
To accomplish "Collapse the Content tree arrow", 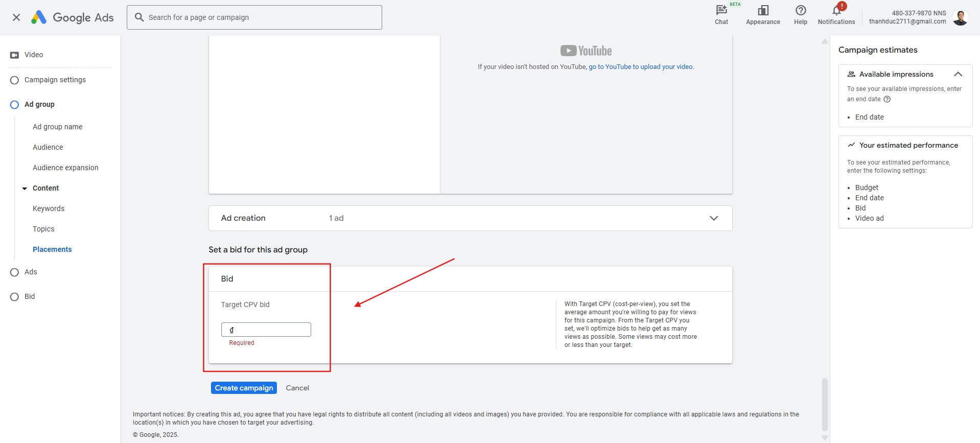I will click(25, 189).
